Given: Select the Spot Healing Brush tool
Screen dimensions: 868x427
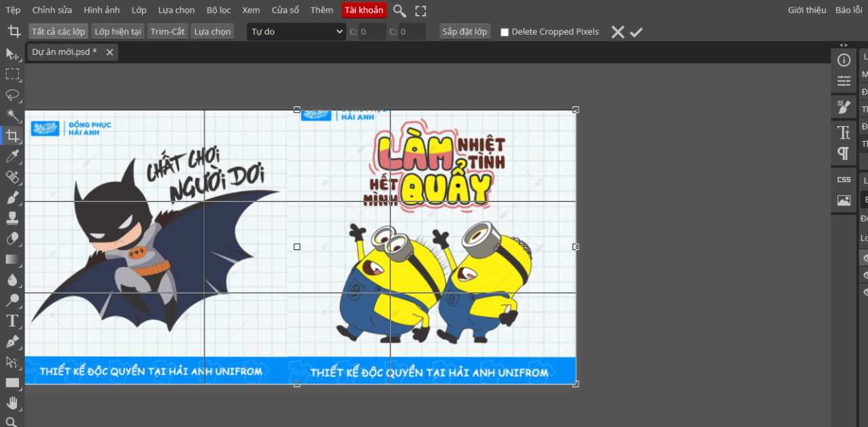Looking at the screenshot, I should (x=12, y=177).
